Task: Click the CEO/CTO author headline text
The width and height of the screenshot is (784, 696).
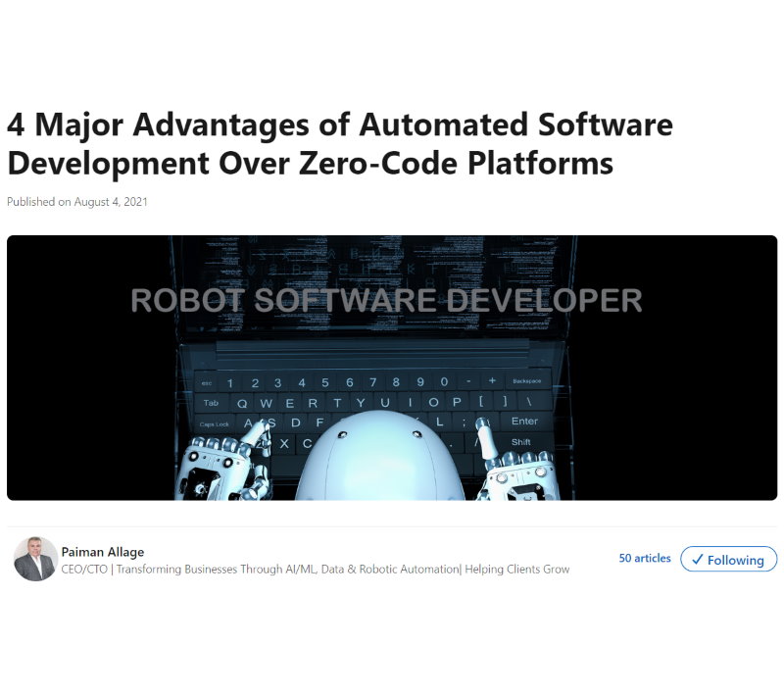Action: point(315,570)
